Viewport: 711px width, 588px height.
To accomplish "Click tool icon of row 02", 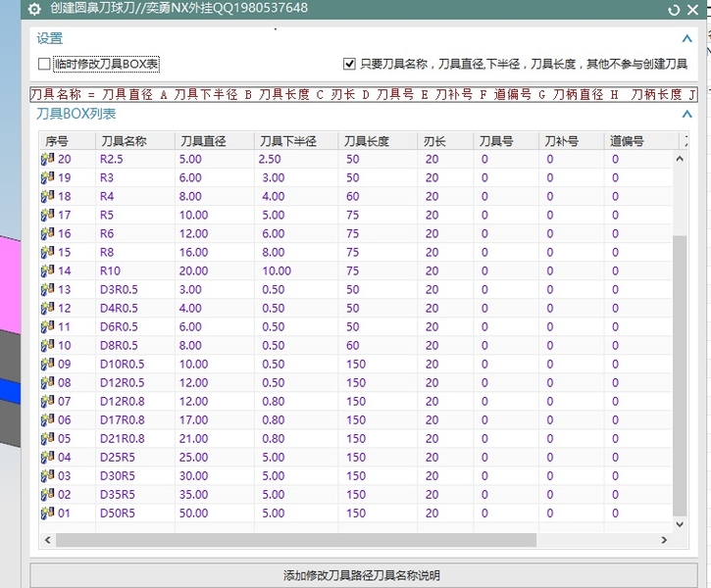I will point(48,494).
